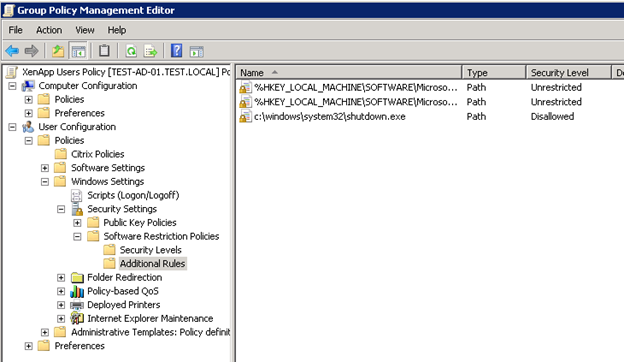Click the Export List toolbar icon

pos(150,51)
